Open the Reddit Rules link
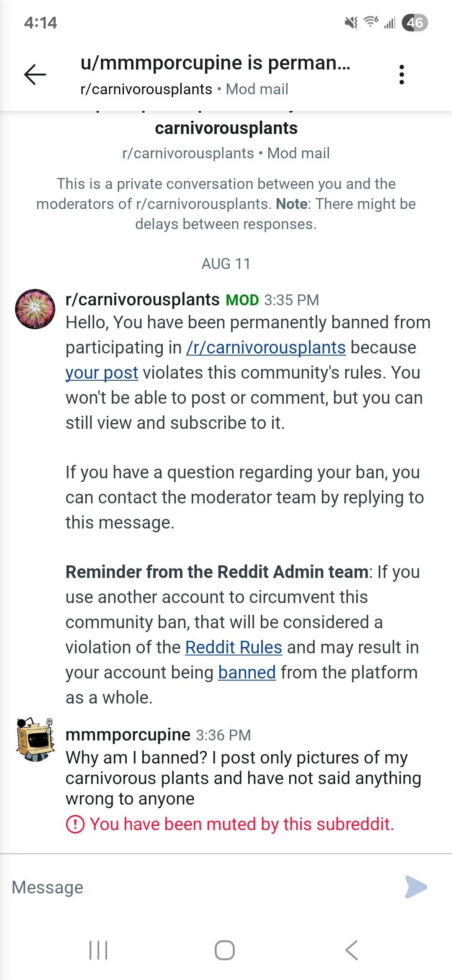 click(234, 647)
